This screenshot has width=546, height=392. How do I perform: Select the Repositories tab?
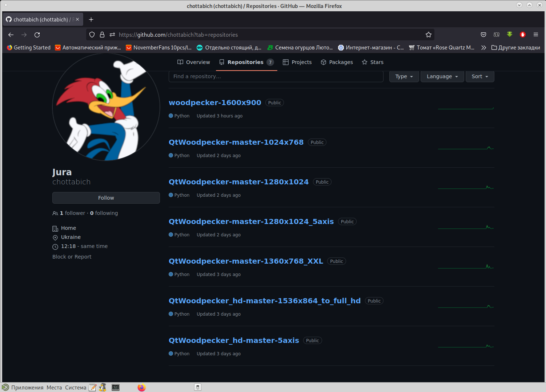pyautogui.click(x=246, y=62)
